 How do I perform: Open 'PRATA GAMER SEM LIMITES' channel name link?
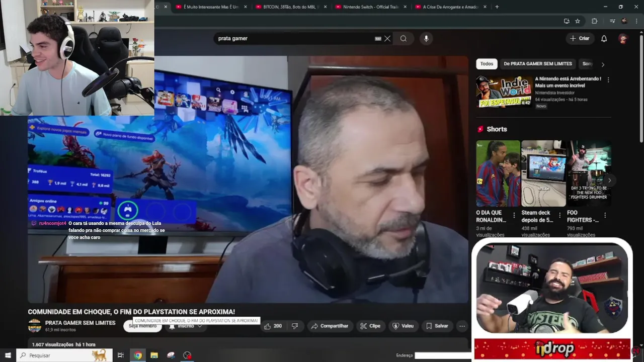click(x=80, y=323)
